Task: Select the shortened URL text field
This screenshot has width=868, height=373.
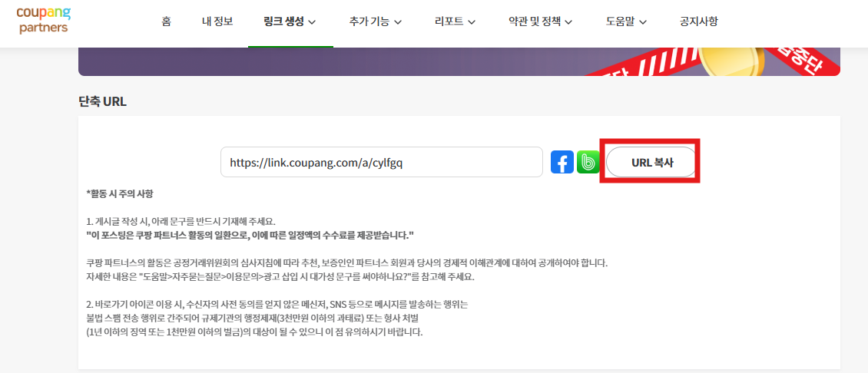Action: (382, 162)
